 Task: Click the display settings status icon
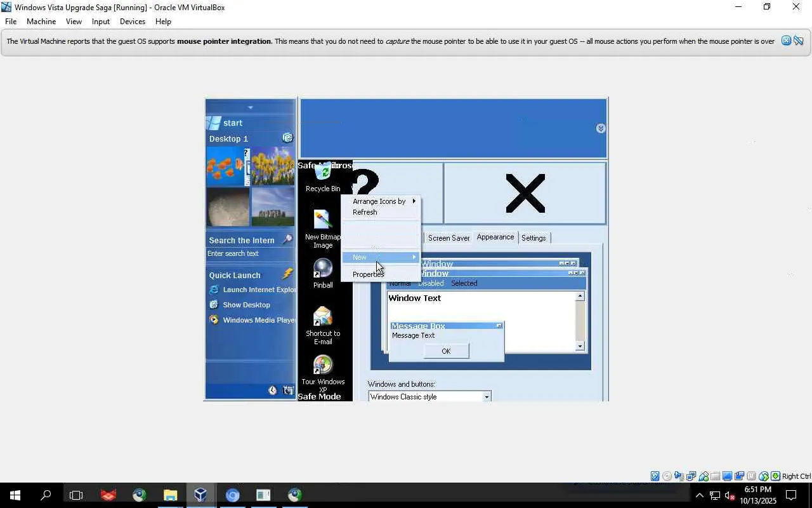coord(727,476)
